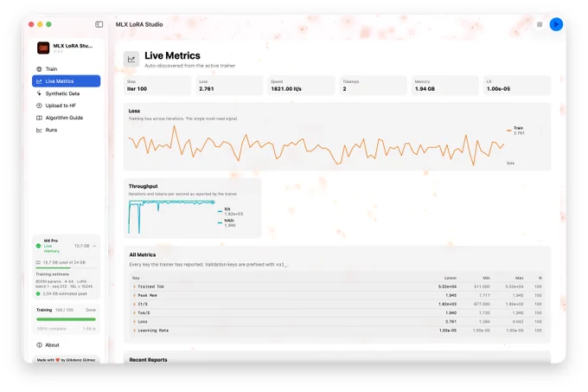Click the memory usage bar in sidebar
588x392 pixels.
click(66, 268)
